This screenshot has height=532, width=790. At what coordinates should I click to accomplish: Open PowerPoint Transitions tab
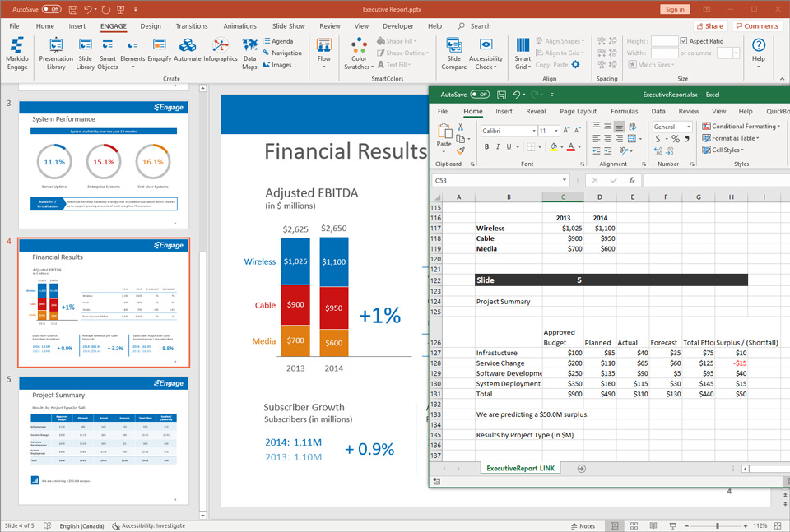192,26
